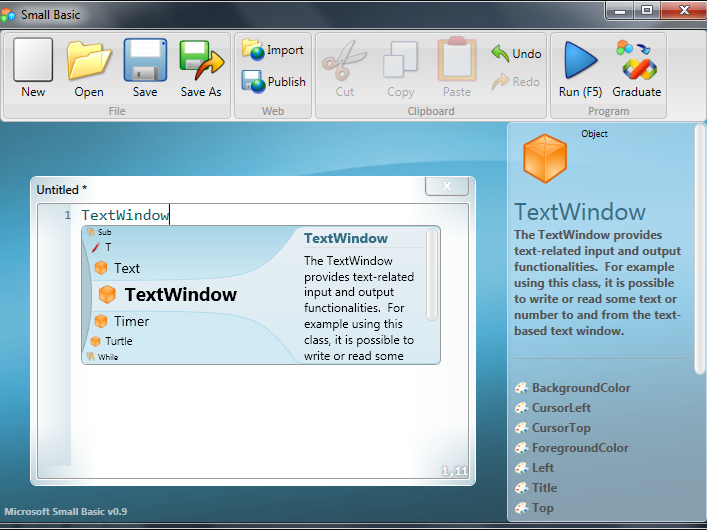Graduate program to Visual Basic
This screenshot has width=707, height=530.
click(x=636, y=68)
